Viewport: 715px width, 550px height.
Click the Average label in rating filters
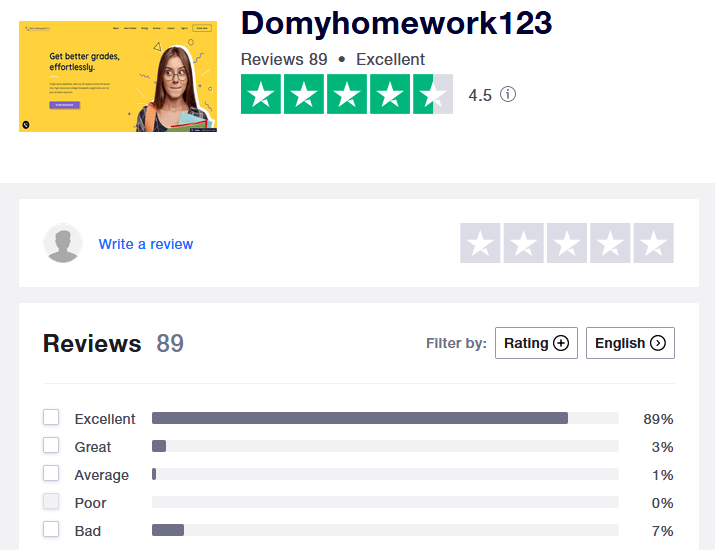pos(102,475)
